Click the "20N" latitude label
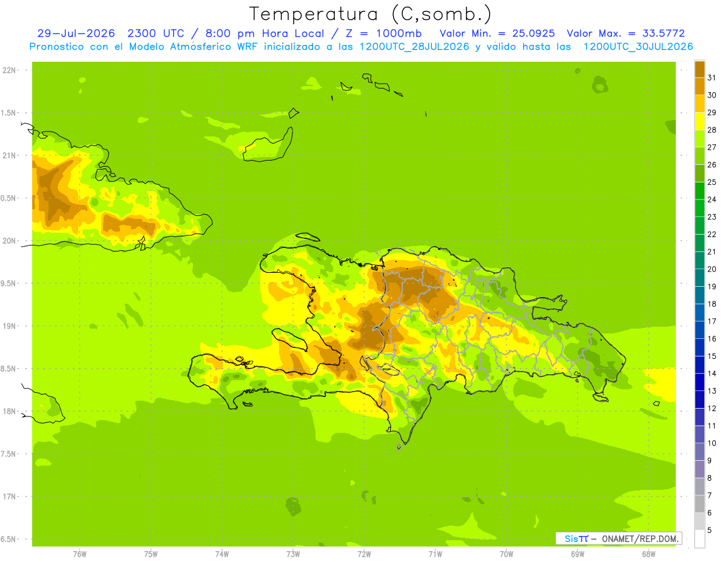The height and width of the screenshot is (562, 728). pos(9,241)
